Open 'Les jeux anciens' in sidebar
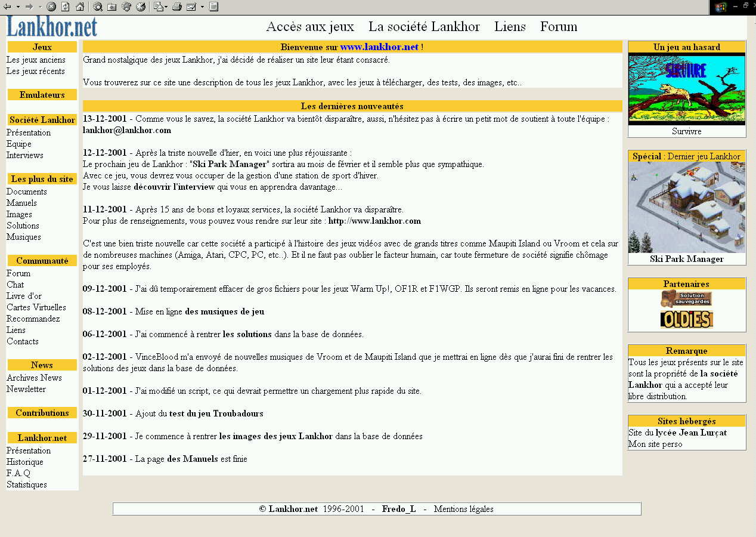 (x=36, y=60)
